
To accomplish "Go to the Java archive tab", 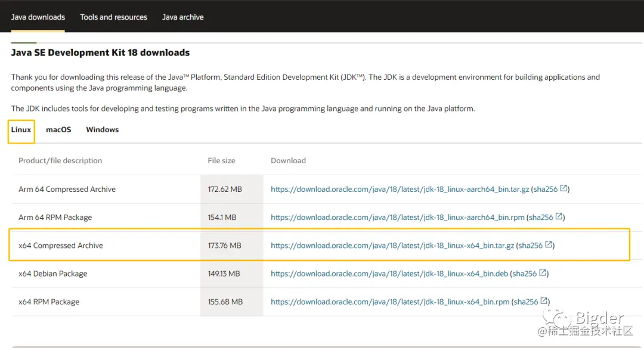I will [x=183, y=17].
